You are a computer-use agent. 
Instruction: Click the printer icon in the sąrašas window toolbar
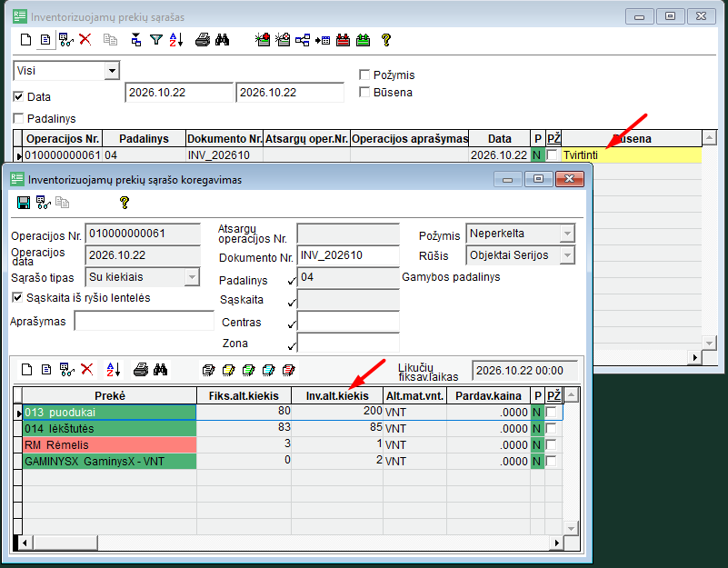(x=203, y=40)
